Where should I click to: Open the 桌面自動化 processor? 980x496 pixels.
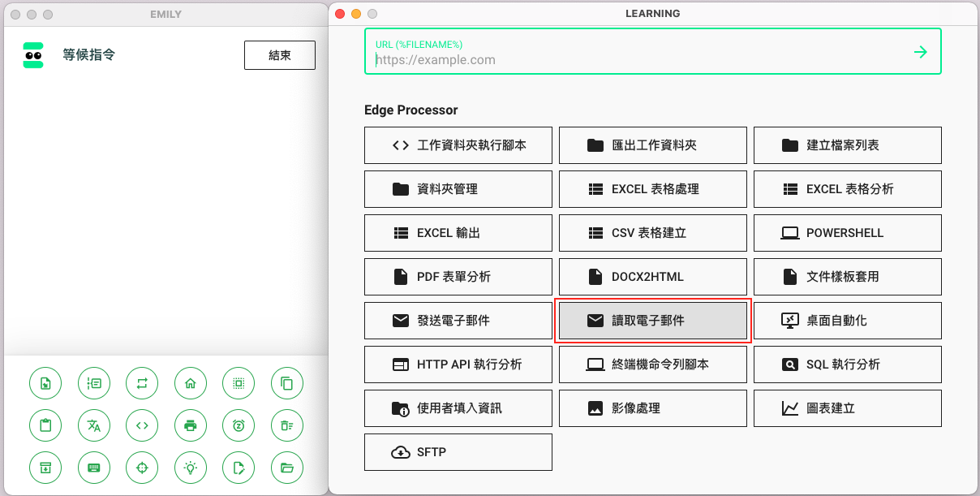point(847,321)
